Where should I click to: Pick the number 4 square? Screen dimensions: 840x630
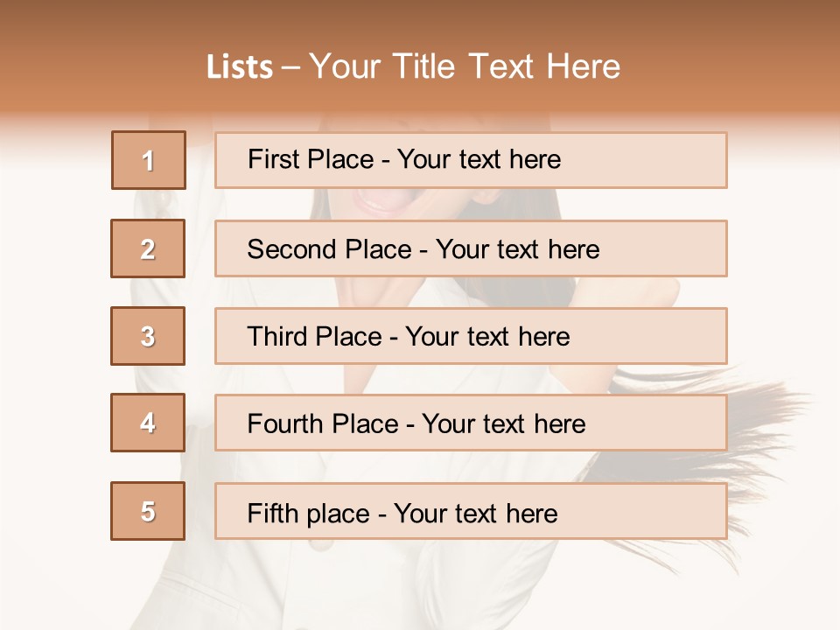tap(148, 423)
